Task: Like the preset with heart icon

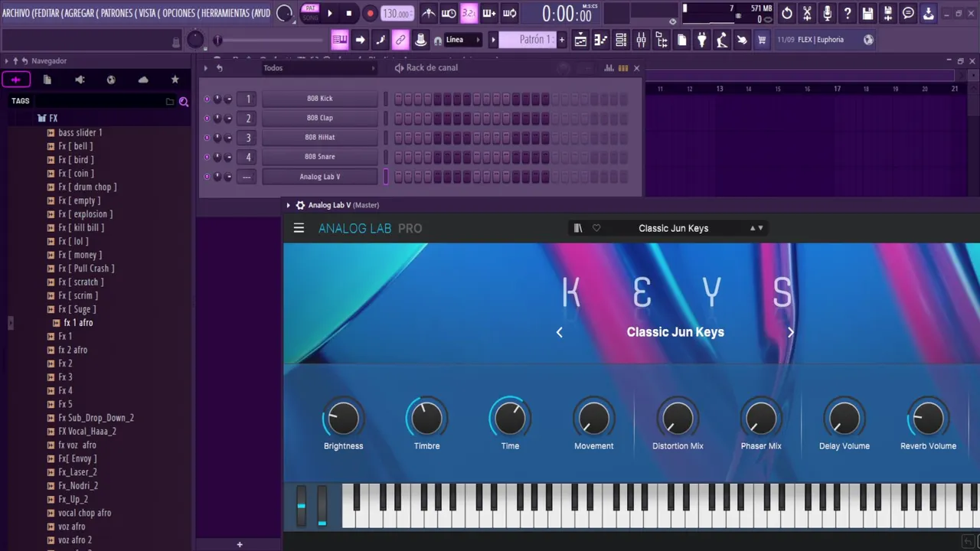Action: pyautogui.click(x=596, y=228)
